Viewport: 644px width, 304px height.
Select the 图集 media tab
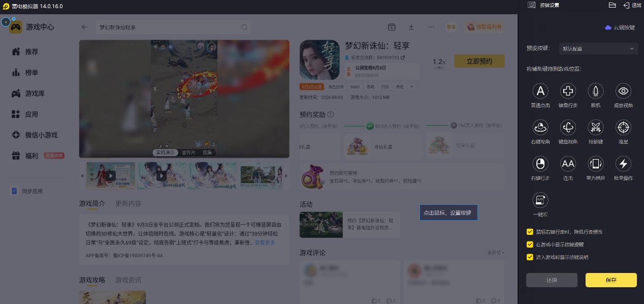208,153
